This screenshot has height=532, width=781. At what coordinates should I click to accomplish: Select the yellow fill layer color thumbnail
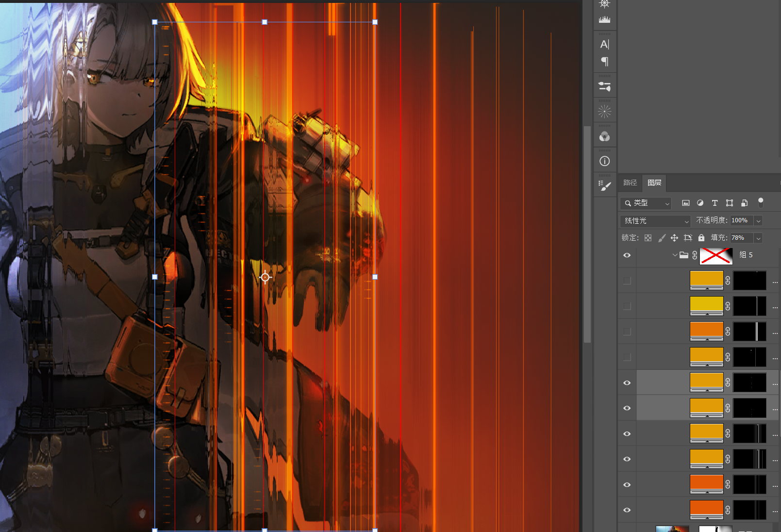pyautogui.click(x=707, y=306)
